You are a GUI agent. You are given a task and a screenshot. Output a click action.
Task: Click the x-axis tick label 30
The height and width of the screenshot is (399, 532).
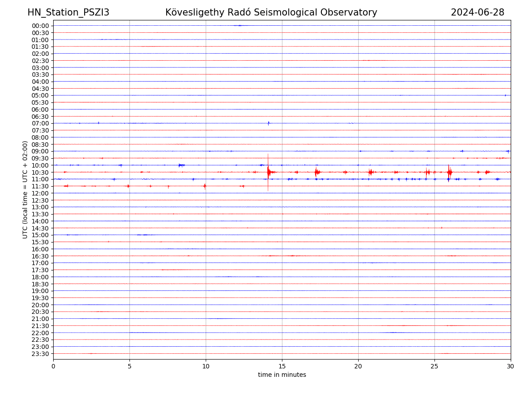511,366
